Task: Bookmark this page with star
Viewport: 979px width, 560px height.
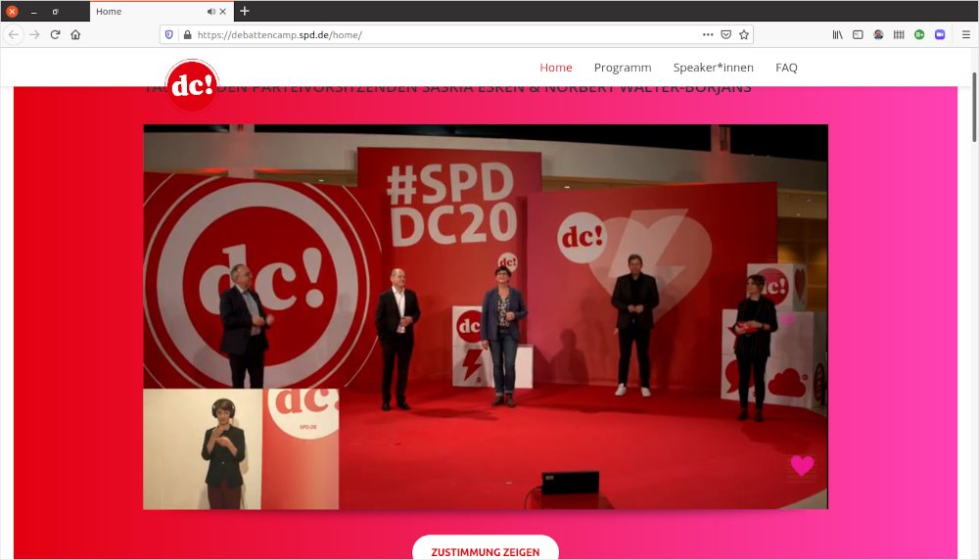Action: tap(744, 35)
